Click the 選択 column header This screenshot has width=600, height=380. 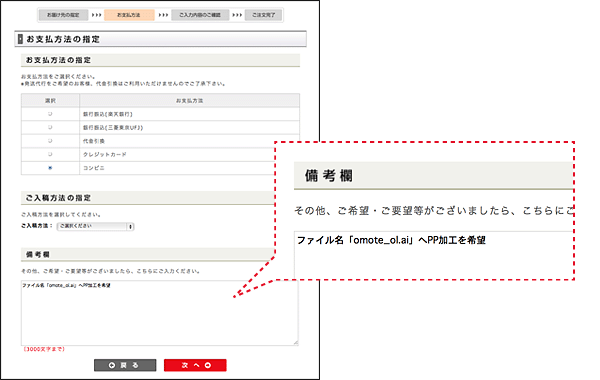coord(50,101)
